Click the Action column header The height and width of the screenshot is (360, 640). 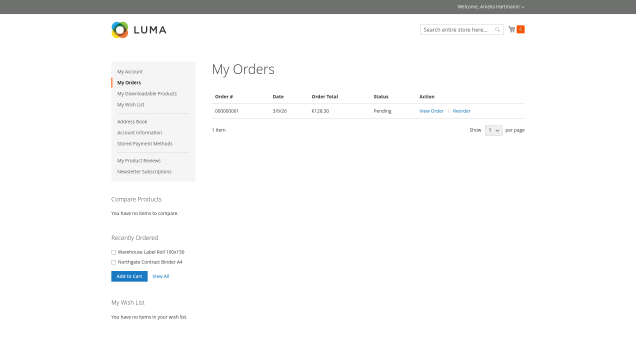[x=427, y=97]
